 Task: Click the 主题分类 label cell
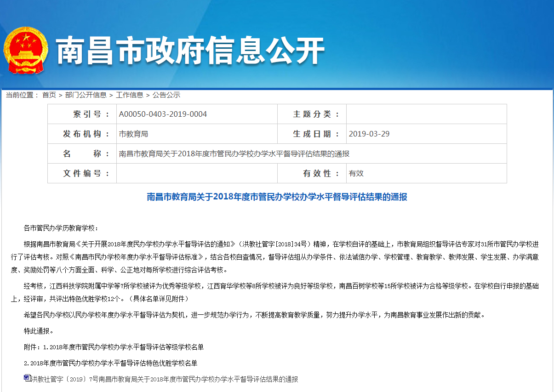click(x=312, y=114)
